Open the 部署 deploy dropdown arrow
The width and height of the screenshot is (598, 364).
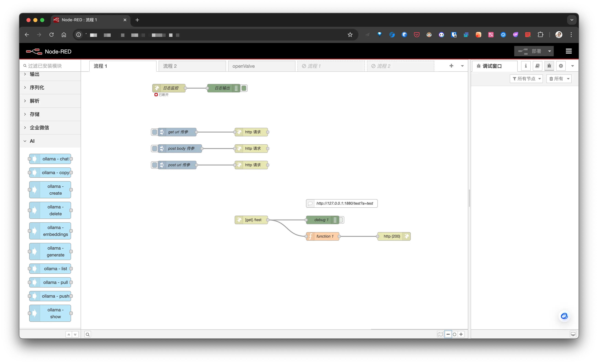(x=549, y=51)
